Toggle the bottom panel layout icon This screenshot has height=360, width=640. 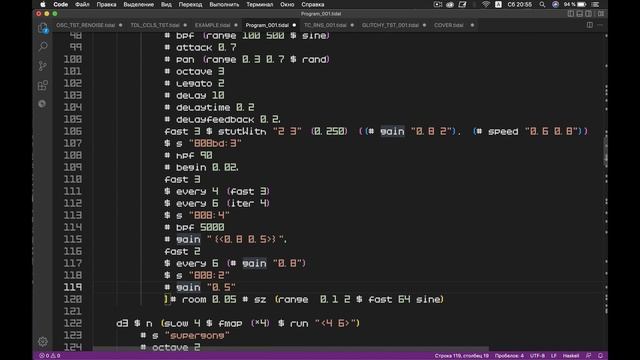tap(580, 13)
